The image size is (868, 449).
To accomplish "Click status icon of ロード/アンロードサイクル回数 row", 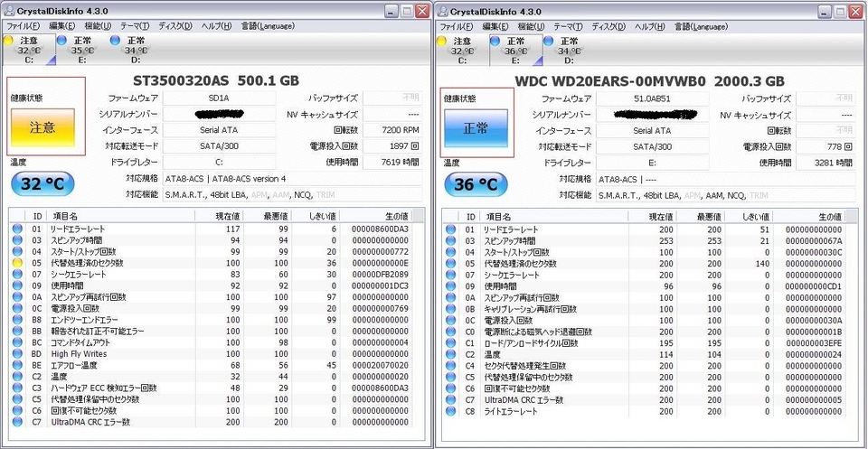I will (450, 343).
